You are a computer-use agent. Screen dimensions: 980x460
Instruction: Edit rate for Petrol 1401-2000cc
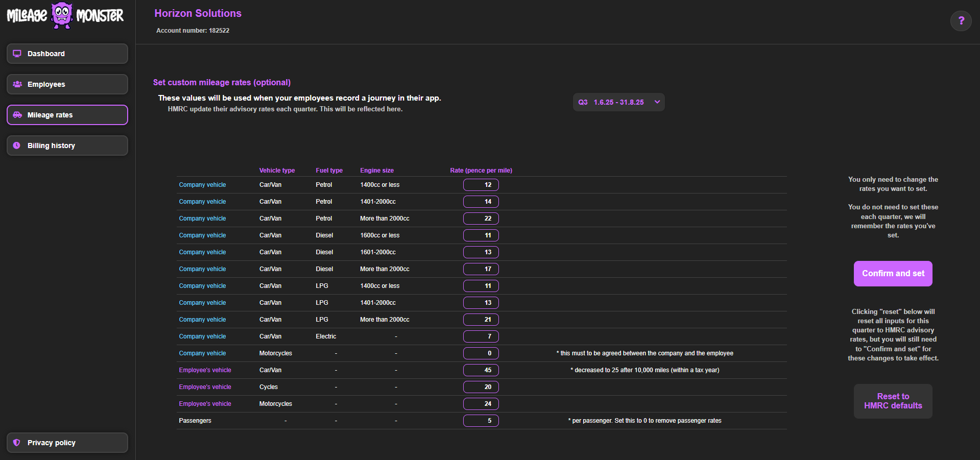(481, 202)
